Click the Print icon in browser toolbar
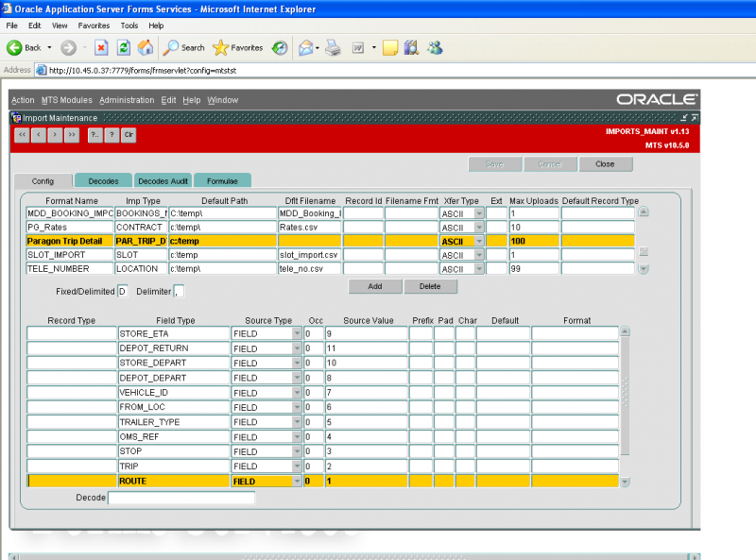This screenshot has height=560, width=756. 334,48
